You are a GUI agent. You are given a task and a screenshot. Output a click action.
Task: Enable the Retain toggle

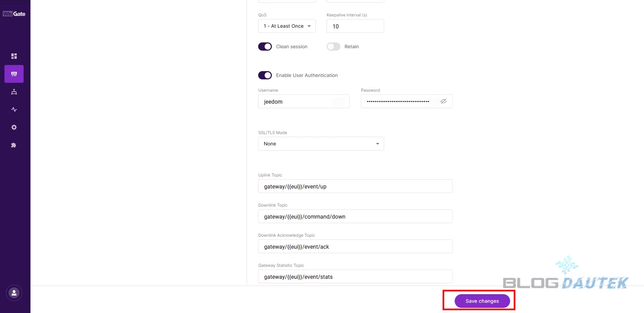click(x=333, y=47)
